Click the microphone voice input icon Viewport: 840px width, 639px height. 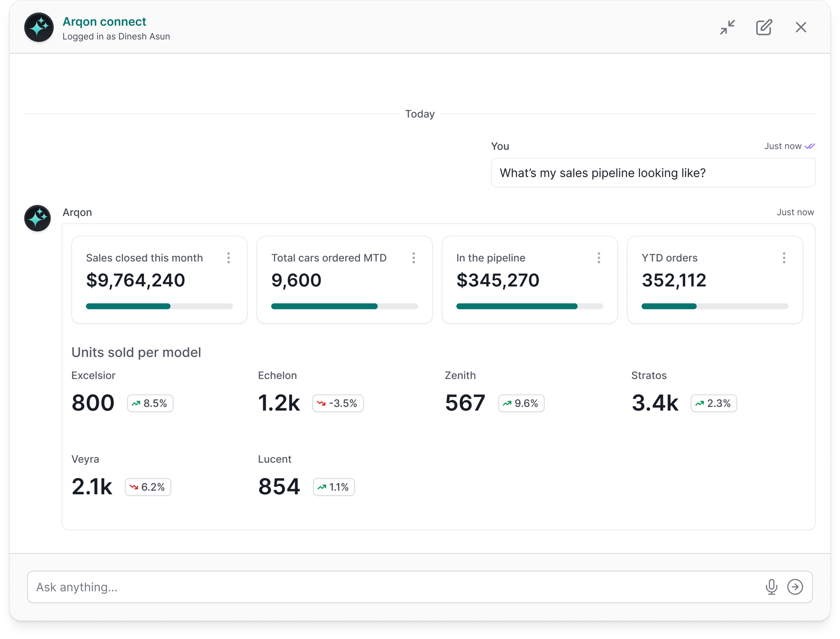coord(771,587)
